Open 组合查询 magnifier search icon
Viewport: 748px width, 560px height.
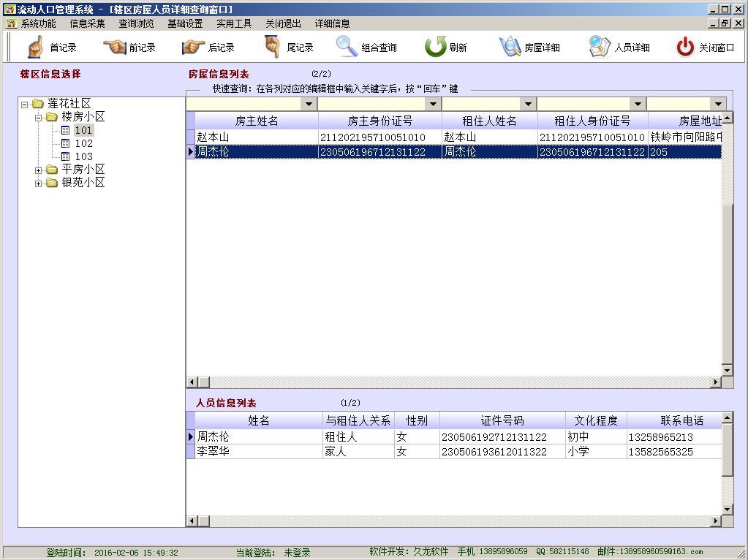(347, 48)
